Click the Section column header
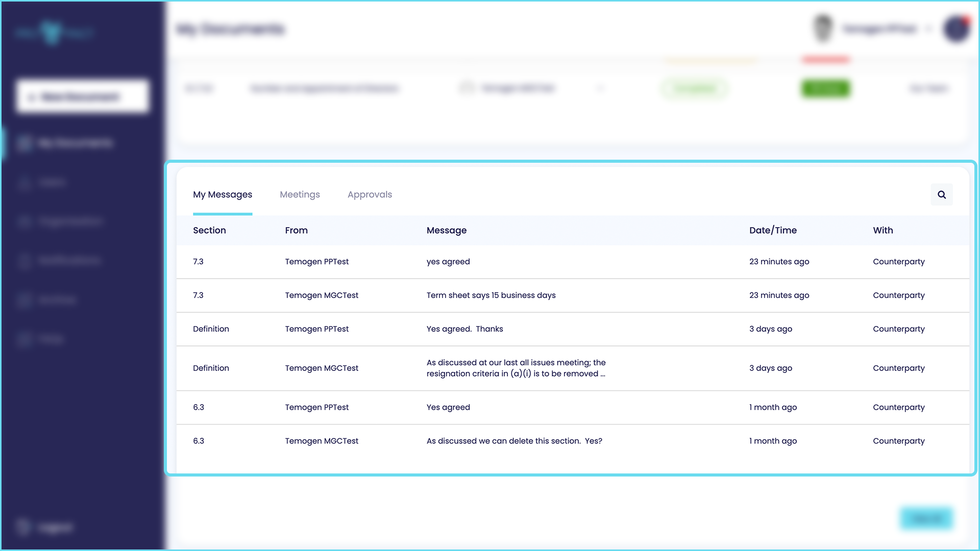The width and height of the screenshot is (980, 551). (x=209, y=230)
